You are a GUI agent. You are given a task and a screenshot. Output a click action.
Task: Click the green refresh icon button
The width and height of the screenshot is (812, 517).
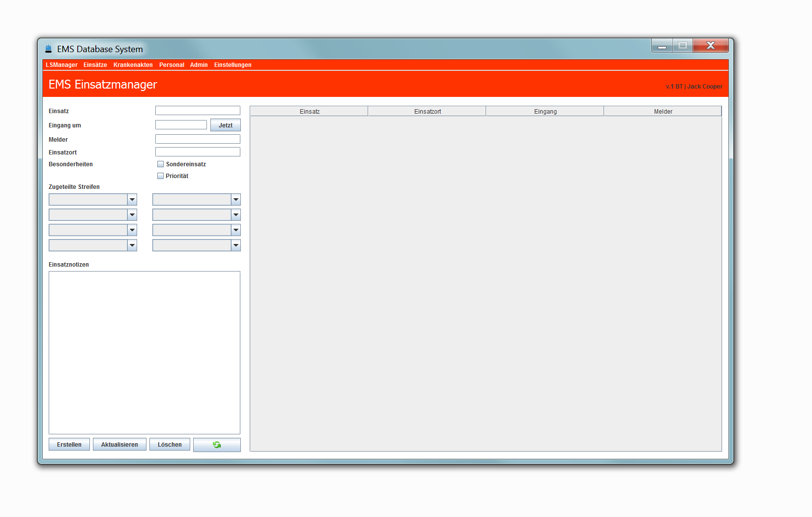217,445
